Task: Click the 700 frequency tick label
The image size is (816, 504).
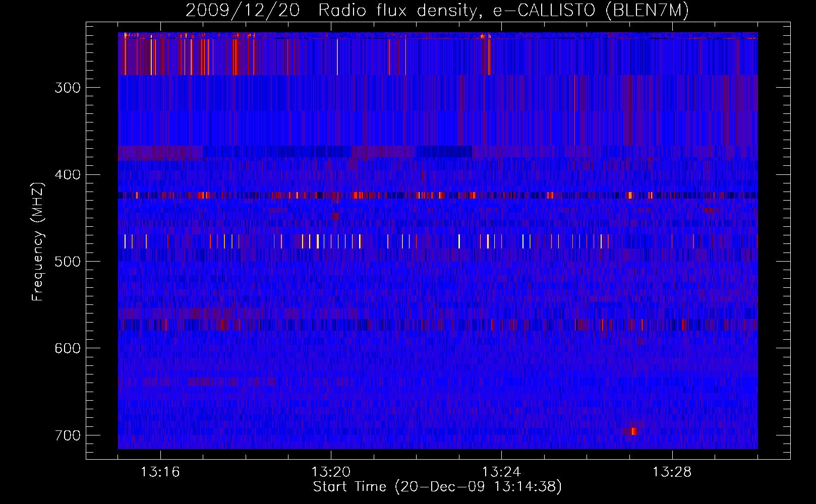Action: pos(68,435)
